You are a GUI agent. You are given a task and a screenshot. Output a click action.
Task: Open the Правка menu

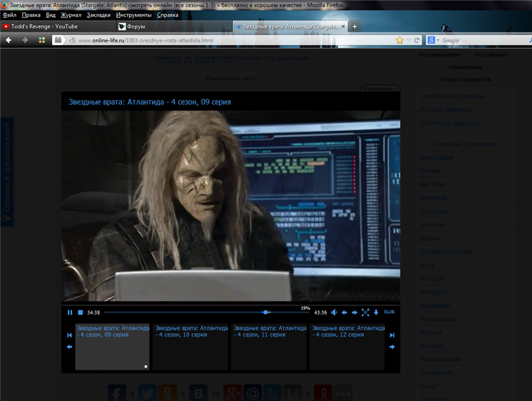tap(31, 15)
